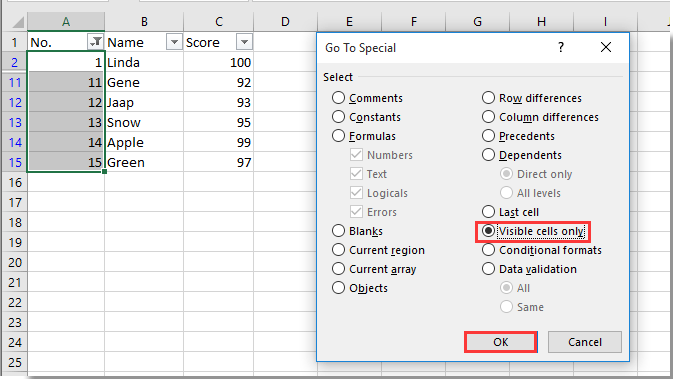This screenshot has height=379, width=673.
Task: Click the Cancel button
Action: pos(585,342)
